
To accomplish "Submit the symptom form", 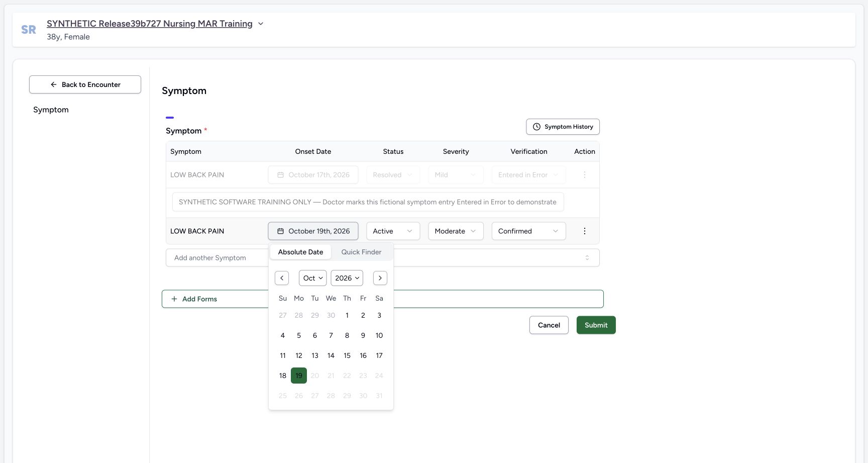I will coord(596,325).
